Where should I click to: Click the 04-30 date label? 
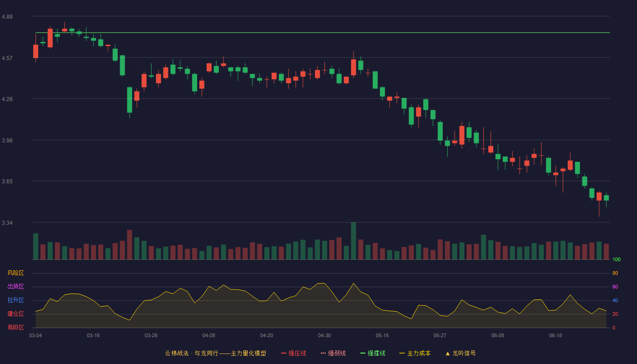pyautogui.click(x=324, y=335)
